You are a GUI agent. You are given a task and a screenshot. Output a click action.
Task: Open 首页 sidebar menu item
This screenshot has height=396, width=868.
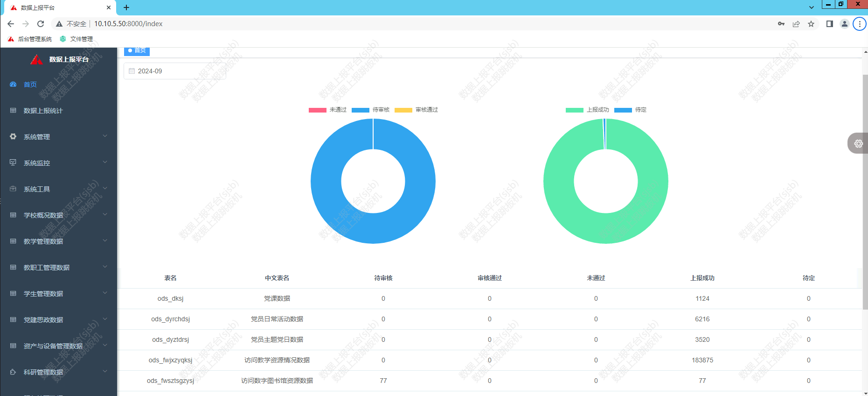click(x=58, y=85)
